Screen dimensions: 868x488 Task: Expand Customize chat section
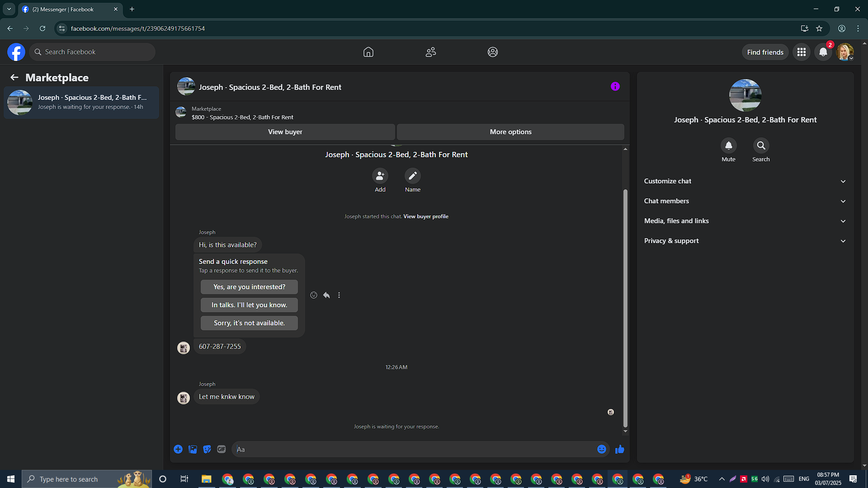745,181
